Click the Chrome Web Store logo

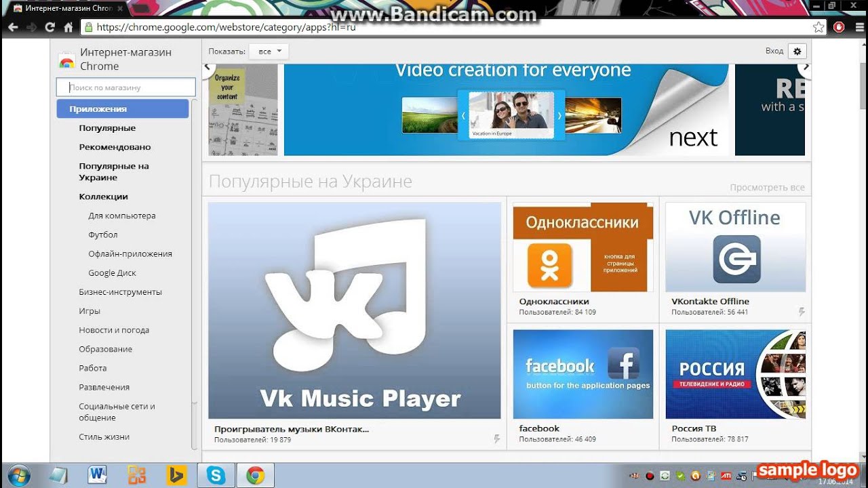pos(66,60)
